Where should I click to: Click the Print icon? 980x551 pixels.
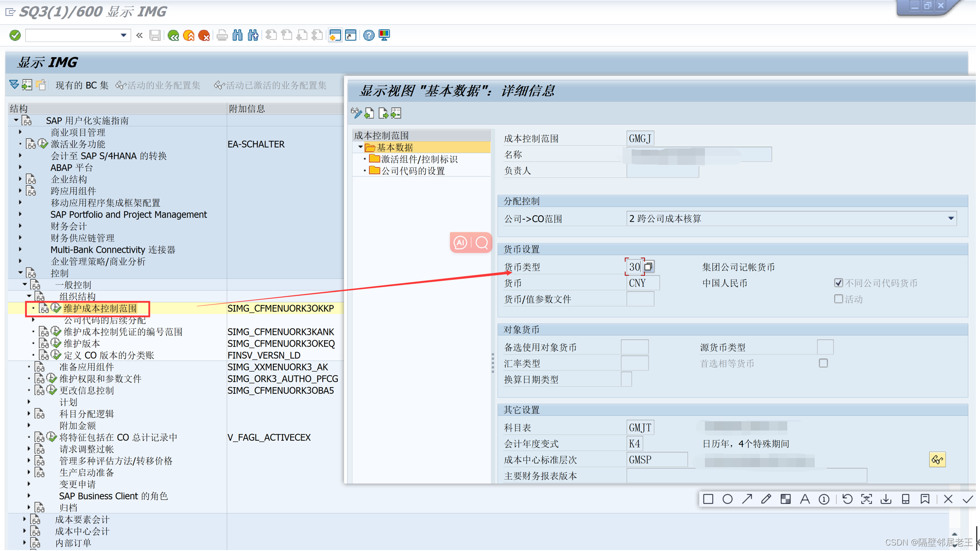[x=222, y=35]
